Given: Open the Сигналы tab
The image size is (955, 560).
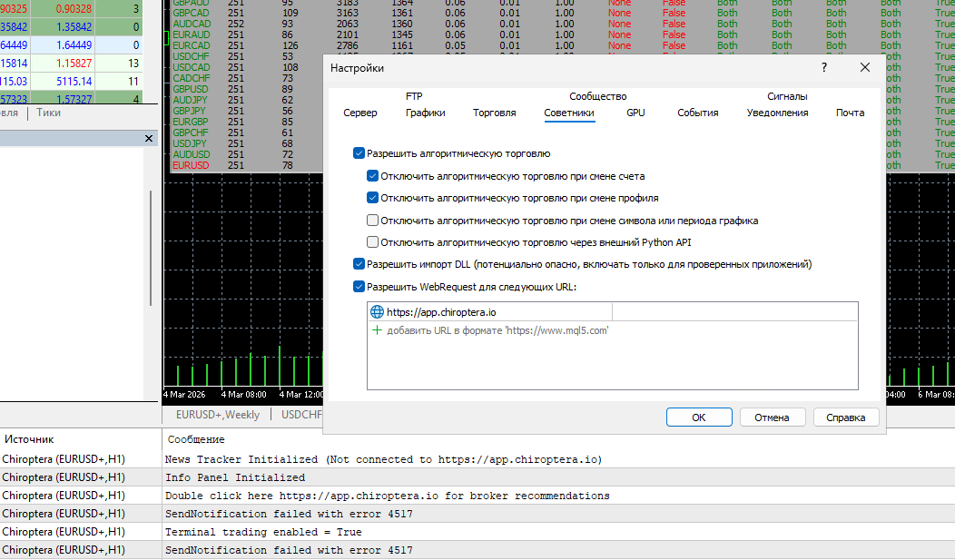Looking at the screenshot, I should [x=787, y=96].
